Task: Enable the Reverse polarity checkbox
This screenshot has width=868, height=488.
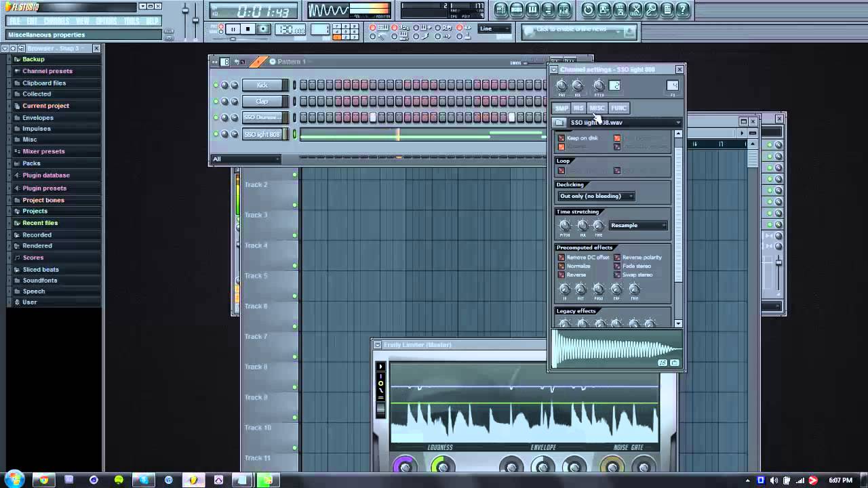Action: coord(616,258)
